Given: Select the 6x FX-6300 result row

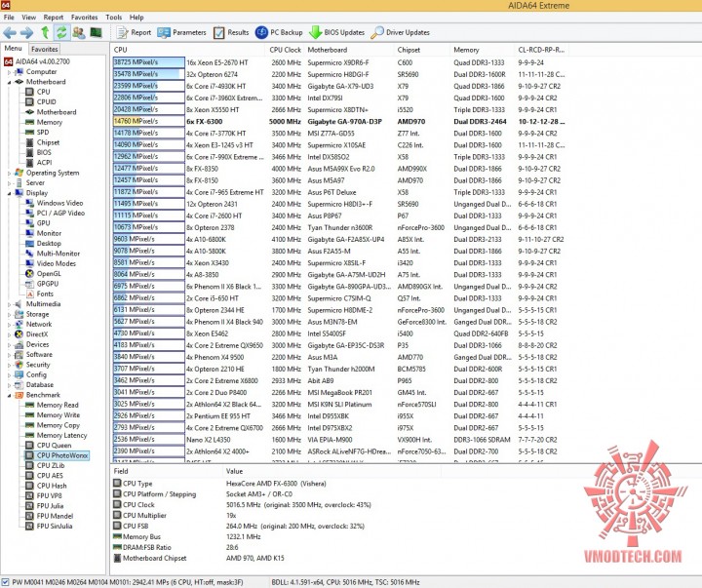Looking at the screenshot, I should coord(339,121).
